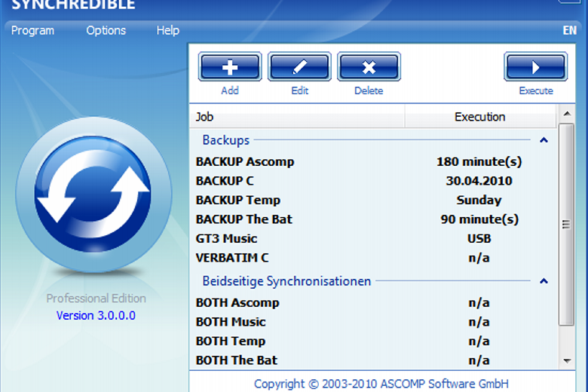Open the Program menu
Image resolution: width=588 pixels, height=392 pixels.
coord(32,30)
